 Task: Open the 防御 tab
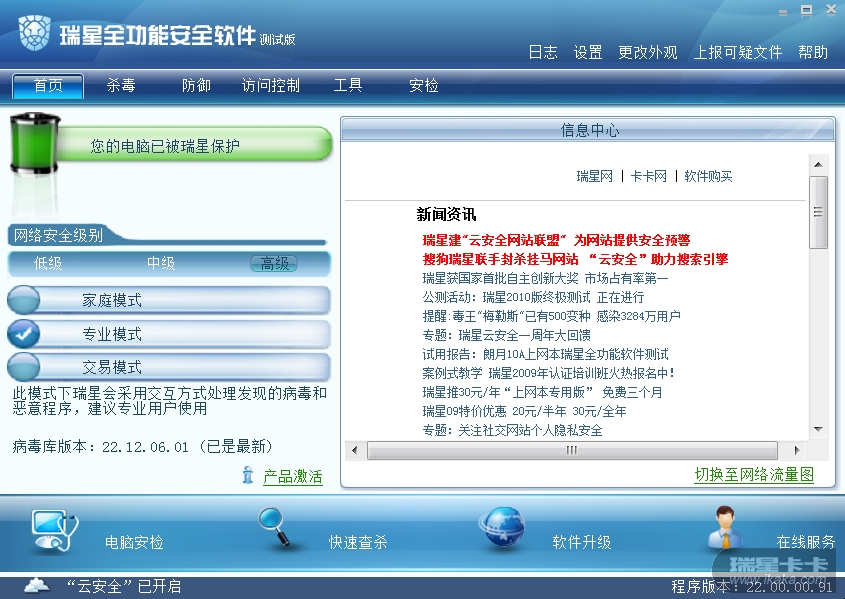pos(196,86)
